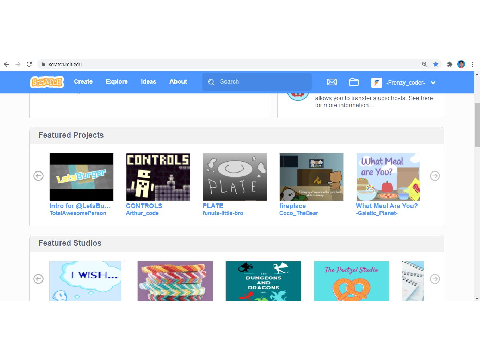Open the LelaBurger intro project thumbnail
The height and width of the screenshot is (360, 480).
pos(81,177)
